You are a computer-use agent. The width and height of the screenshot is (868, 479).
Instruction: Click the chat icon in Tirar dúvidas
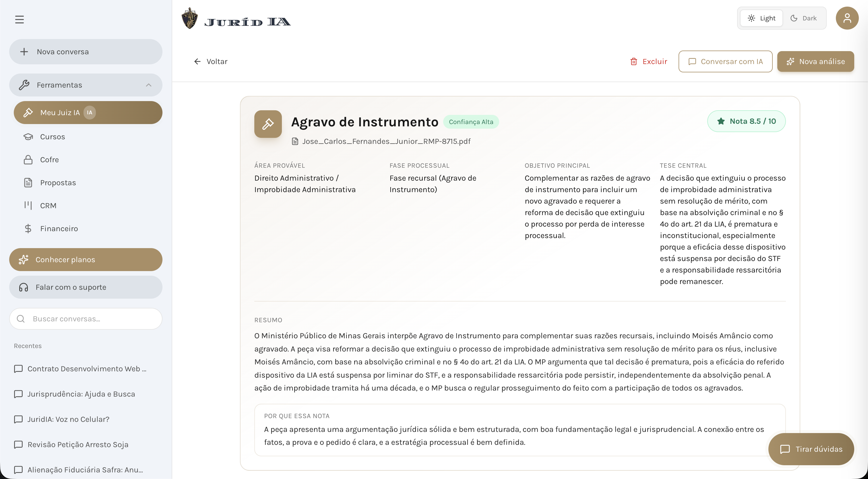[785, 449]
